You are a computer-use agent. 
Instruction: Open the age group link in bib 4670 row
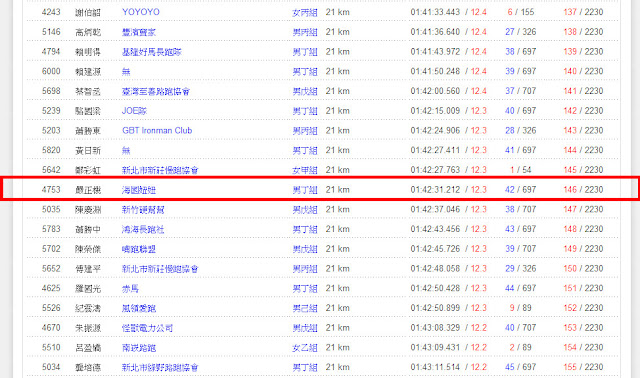pyautogui.click(x=305, y=328)
